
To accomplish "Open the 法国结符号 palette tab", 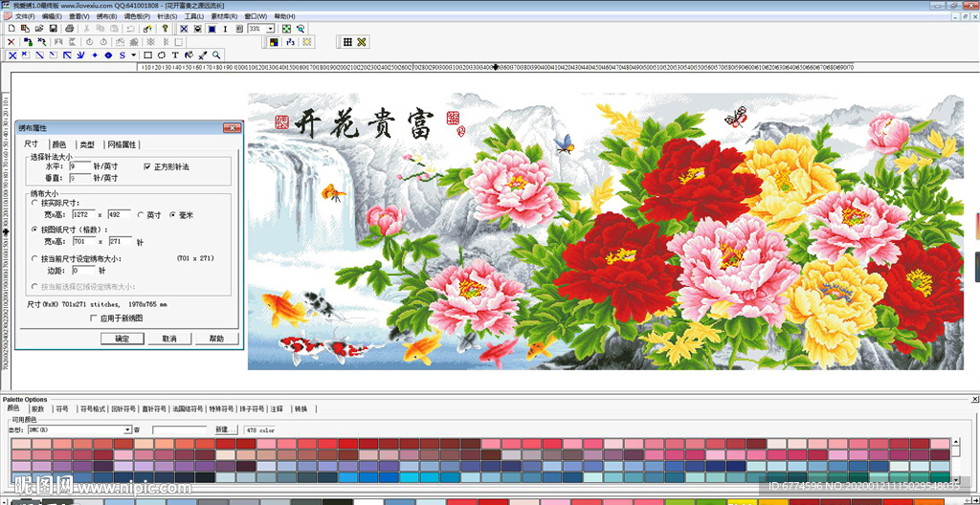I will (x=188, y=409).
